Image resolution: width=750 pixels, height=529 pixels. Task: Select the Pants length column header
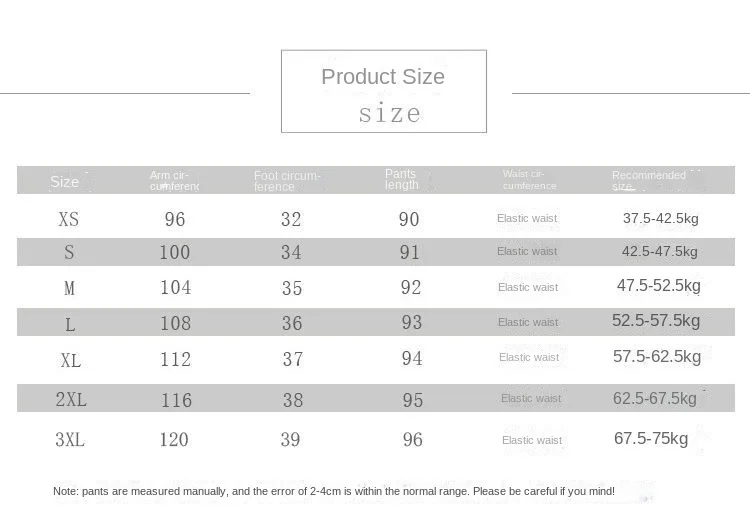coord(402,179)
